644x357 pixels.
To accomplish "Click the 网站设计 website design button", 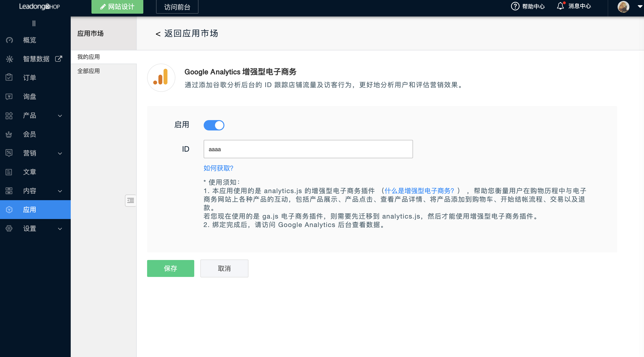I will 117,7.
